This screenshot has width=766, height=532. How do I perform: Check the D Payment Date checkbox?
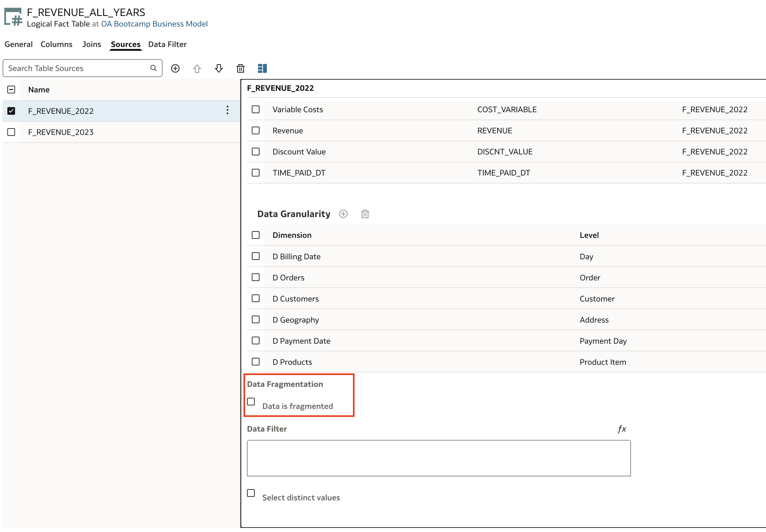256,340
